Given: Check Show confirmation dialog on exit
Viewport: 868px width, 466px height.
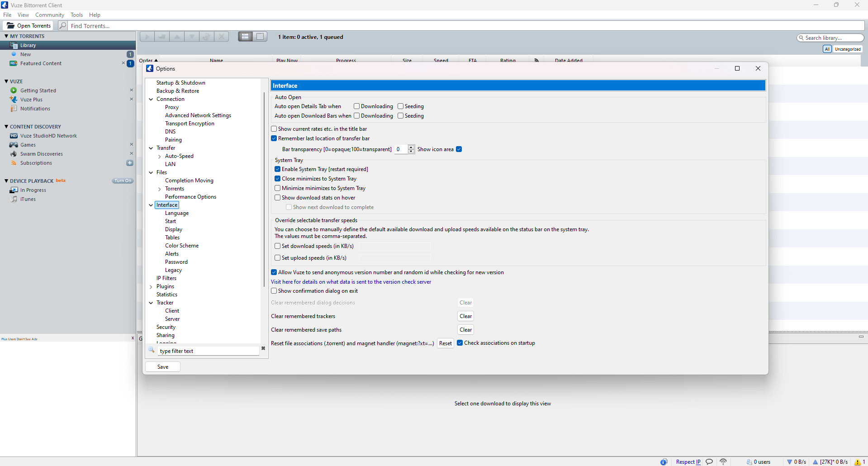Looking at the screenshot, I should 274,291.
